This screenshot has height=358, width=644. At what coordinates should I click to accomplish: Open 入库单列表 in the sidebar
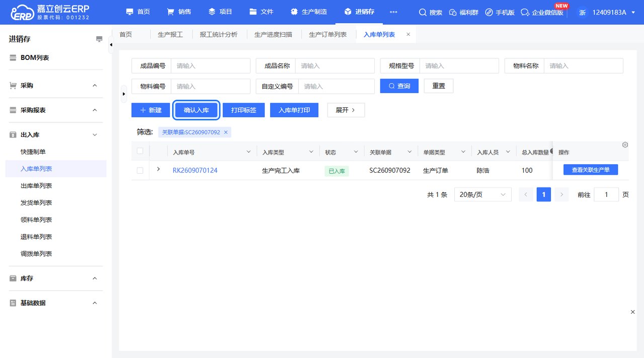(55, 169)
